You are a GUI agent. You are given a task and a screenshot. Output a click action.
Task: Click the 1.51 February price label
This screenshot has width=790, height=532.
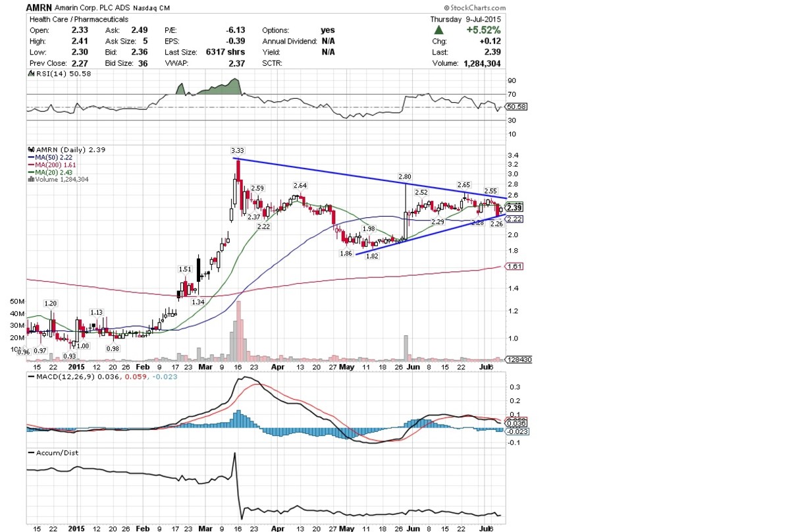coord(185,269)
